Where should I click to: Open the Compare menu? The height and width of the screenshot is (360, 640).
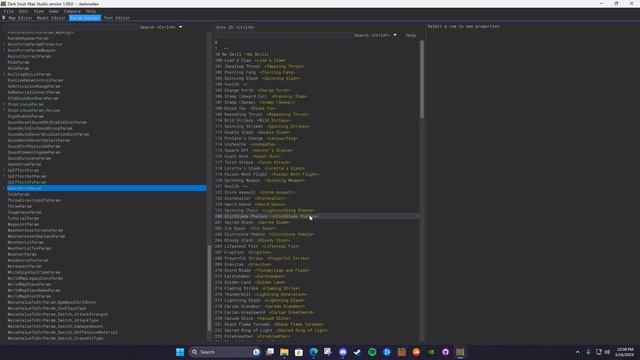point(72,11)
